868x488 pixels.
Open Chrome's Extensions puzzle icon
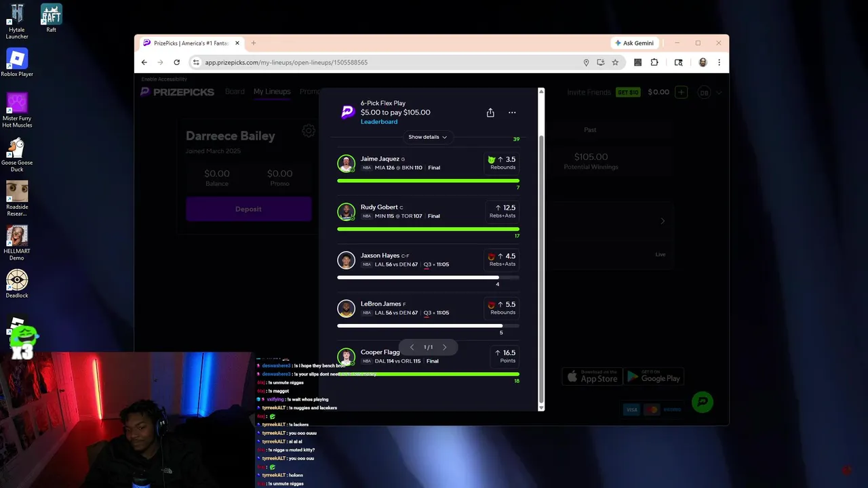(654, 62)
